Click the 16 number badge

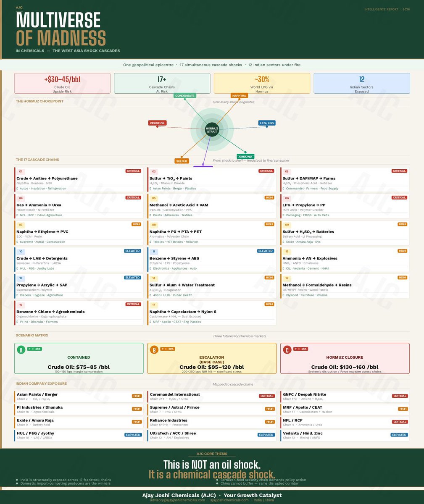21,304
